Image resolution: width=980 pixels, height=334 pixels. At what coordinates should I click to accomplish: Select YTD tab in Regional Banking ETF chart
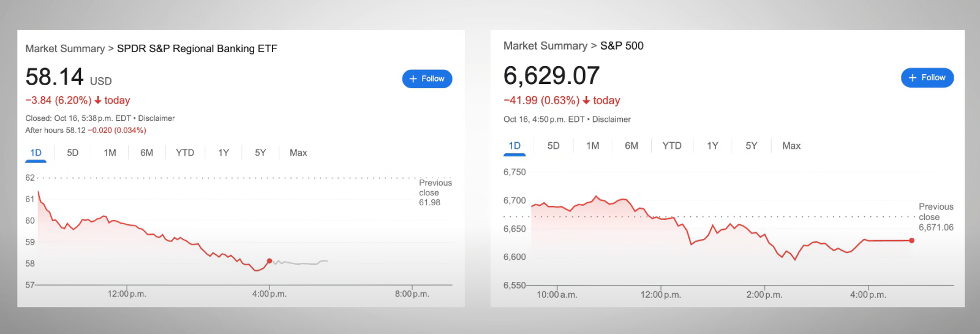tap(185, 153)
